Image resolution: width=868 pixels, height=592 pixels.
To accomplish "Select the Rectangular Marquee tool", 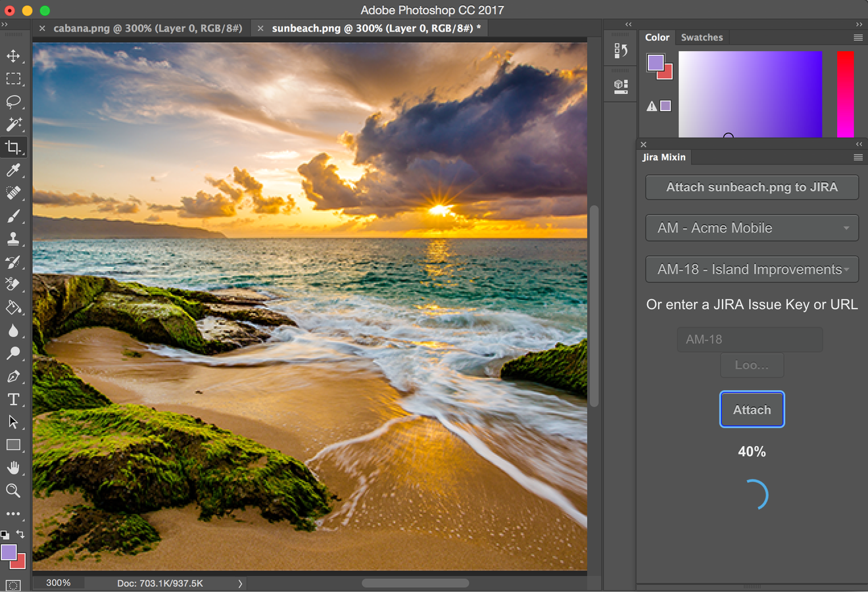I will coord(13,79).
